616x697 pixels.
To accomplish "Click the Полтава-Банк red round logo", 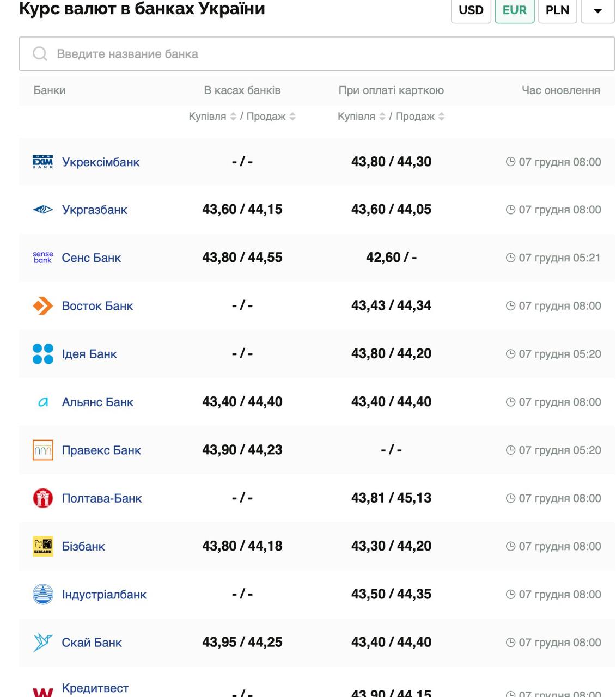I will point(42,498).
